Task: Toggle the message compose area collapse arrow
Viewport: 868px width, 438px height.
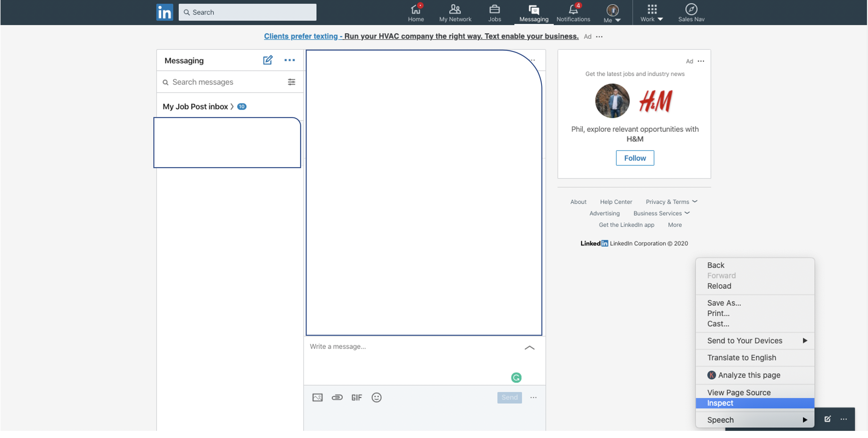Action: click(x=530, y=348)
